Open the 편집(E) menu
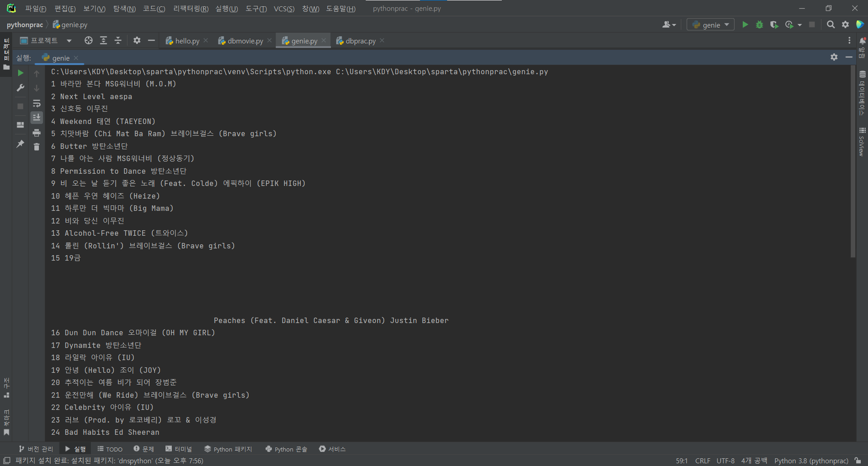 click(65, 9)
